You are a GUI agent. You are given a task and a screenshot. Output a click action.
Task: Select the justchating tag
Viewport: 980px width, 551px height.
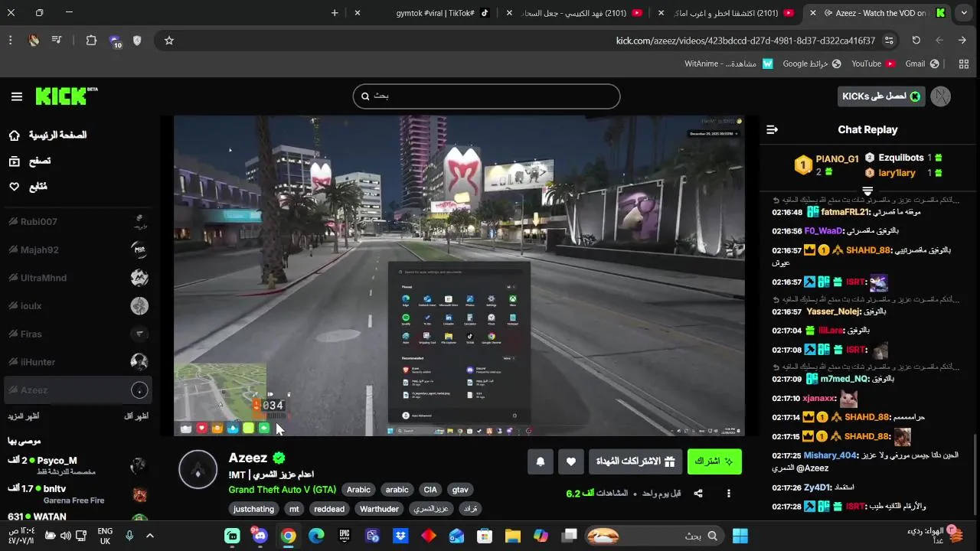tap(254, 509)
